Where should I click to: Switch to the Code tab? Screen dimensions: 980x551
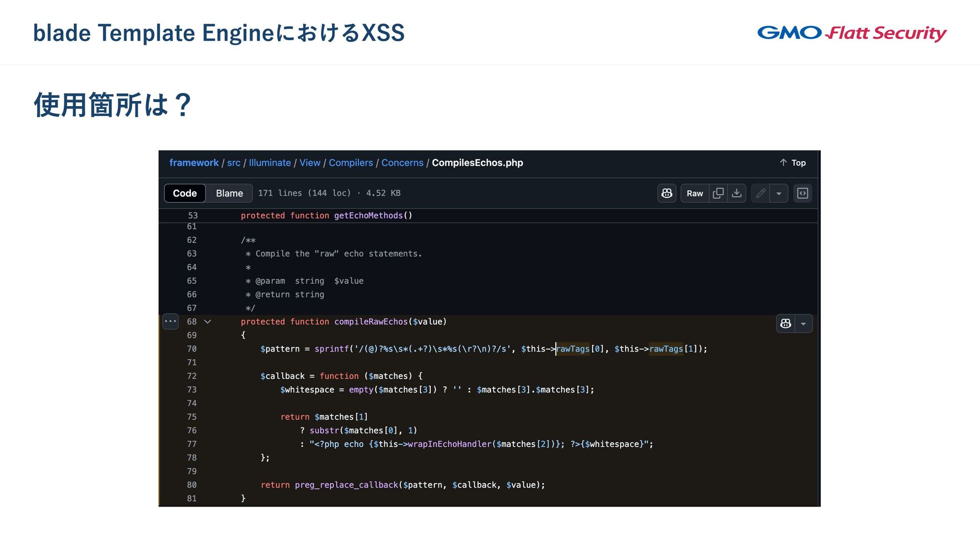click(x=185, y=193)
